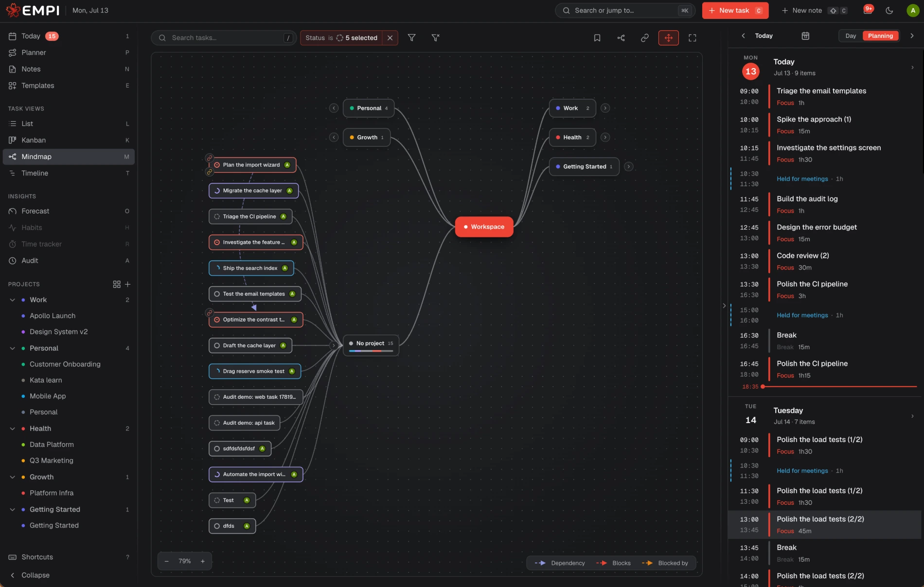Expand the Getting Started mindmap node
The image size is (924, 587).
(629, 166)
